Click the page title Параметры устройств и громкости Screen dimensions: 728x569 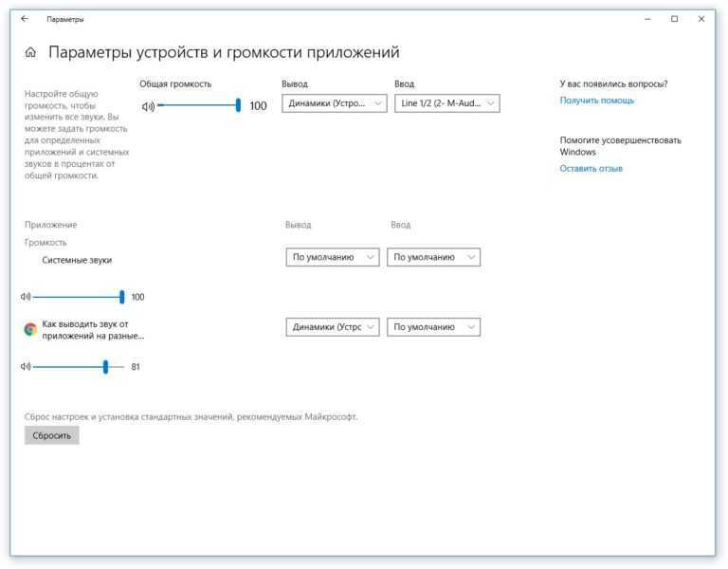click(224, 52)
